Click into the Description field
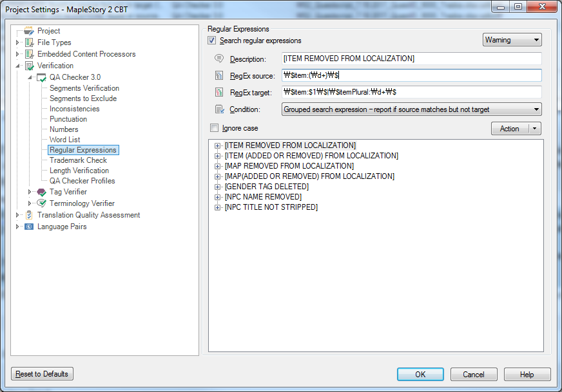562x392 pixels. click(x=411, y=59)
